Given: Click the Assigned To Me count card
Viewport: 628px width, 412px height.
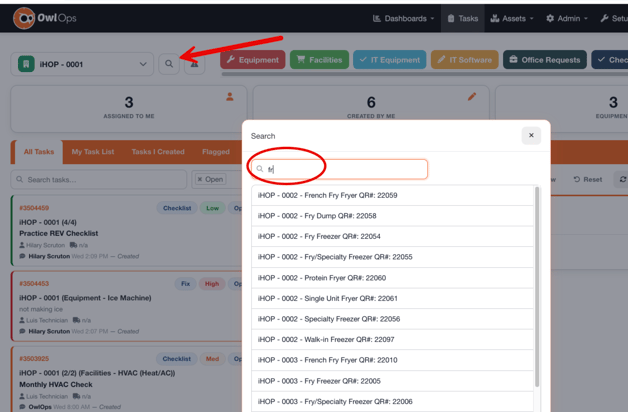Looking at the screenshot, I should [x=129, y=109].
